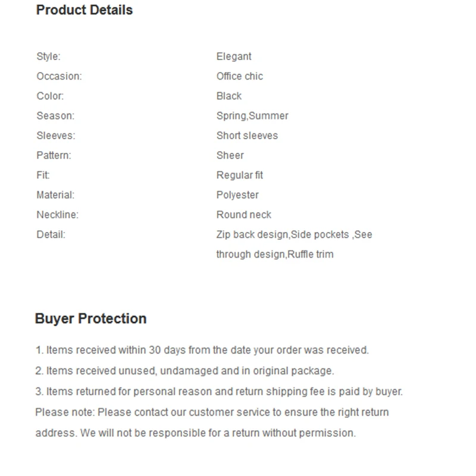Click the Please note customer service text
Image resolution: width=476 pixels, height=476 pixels.
click(212, 412)
